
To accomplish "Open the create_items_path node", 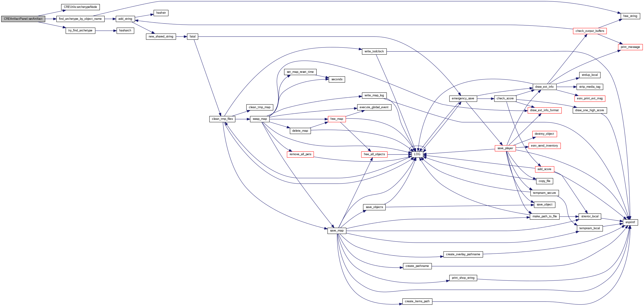I will (x=417, y=301).
